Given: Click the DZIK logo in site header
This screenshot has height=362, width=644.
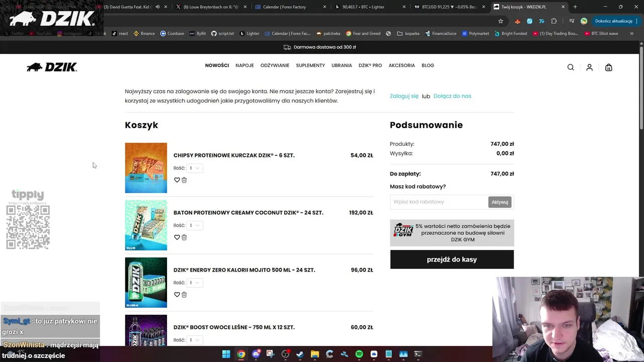Looking at the screenshot, I should coord(52,67).
